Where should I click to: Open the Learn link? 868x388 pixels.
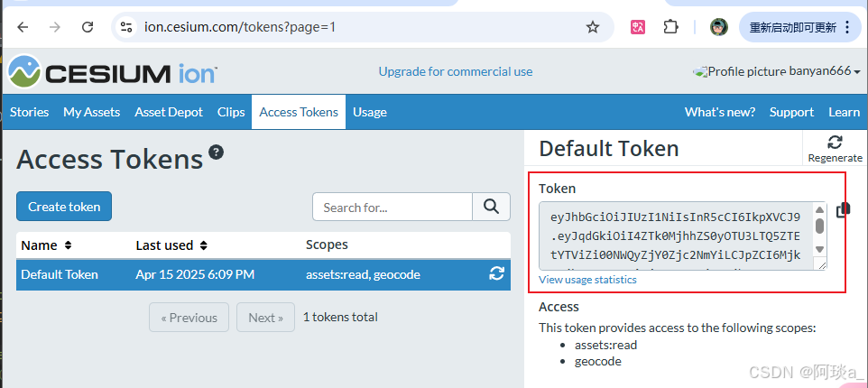pos(844,112)
